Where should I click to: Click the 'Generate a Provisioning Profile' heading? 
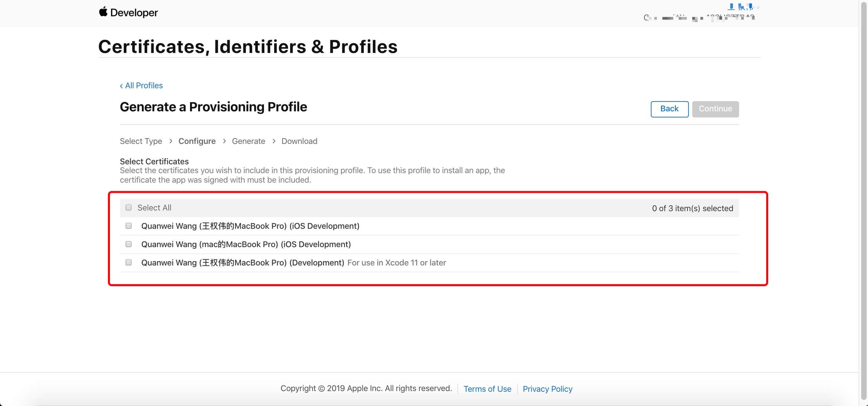click(x=213, y=107)
